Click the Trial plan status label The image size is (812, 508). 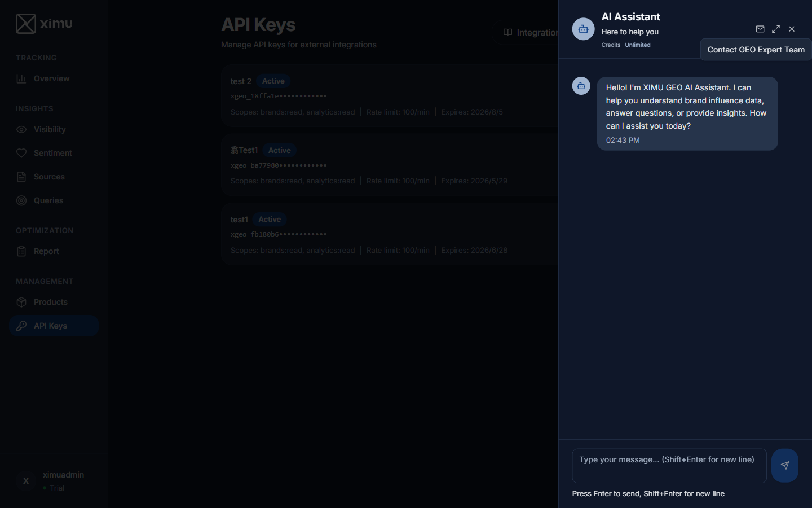pyautogui.click(x=57, y=488)
